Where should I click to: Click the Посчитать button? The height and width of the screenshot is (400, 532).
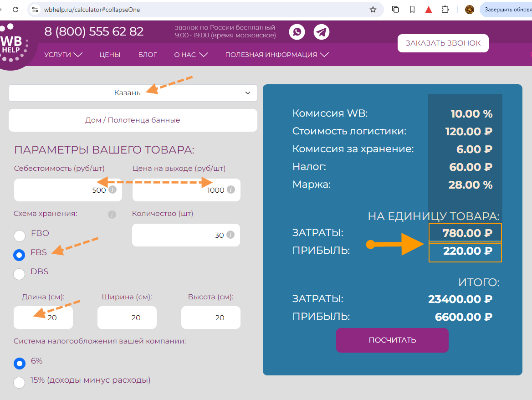[392, 340]
